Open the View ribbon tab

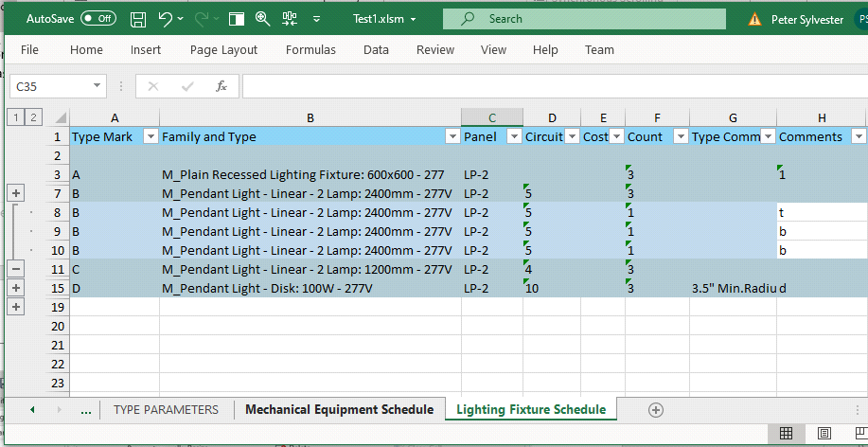(x=493, y=50)
